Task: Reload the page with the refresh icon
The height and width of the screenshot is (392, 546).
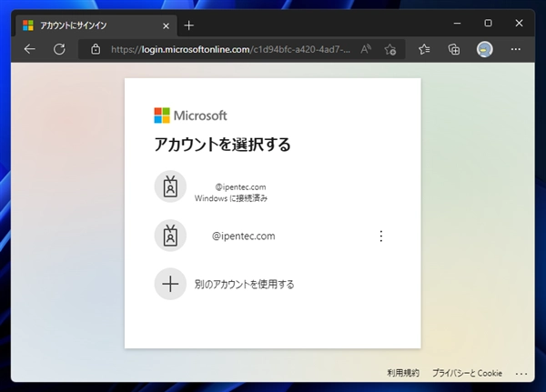Action: [59, 49]
